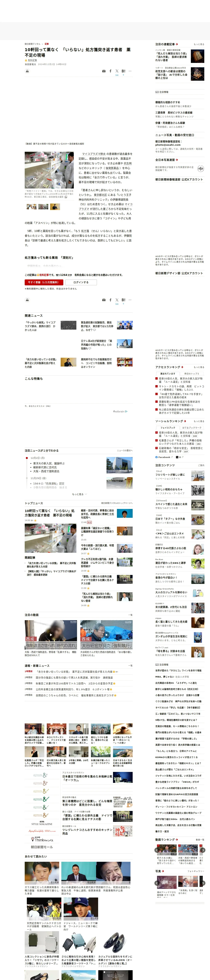Play the 強制退去 video on the left
The height and width of the screenshot is (980, 210).
coord(51,635)
